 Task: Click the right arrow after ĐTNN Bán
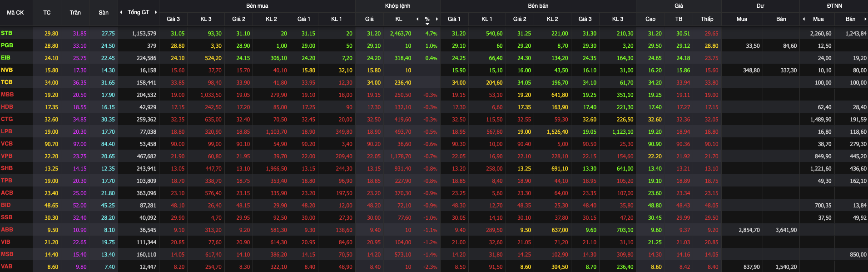(865, 19)
